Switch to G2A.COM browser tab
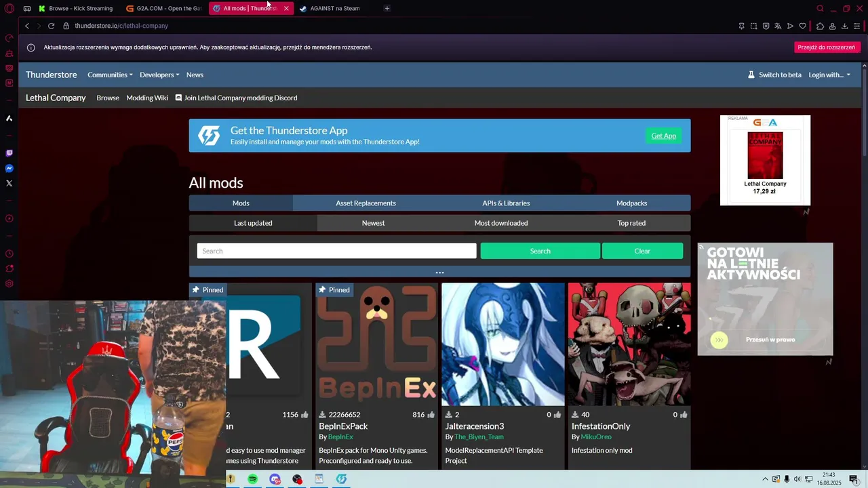868x488 pixels. click(165, 8)
